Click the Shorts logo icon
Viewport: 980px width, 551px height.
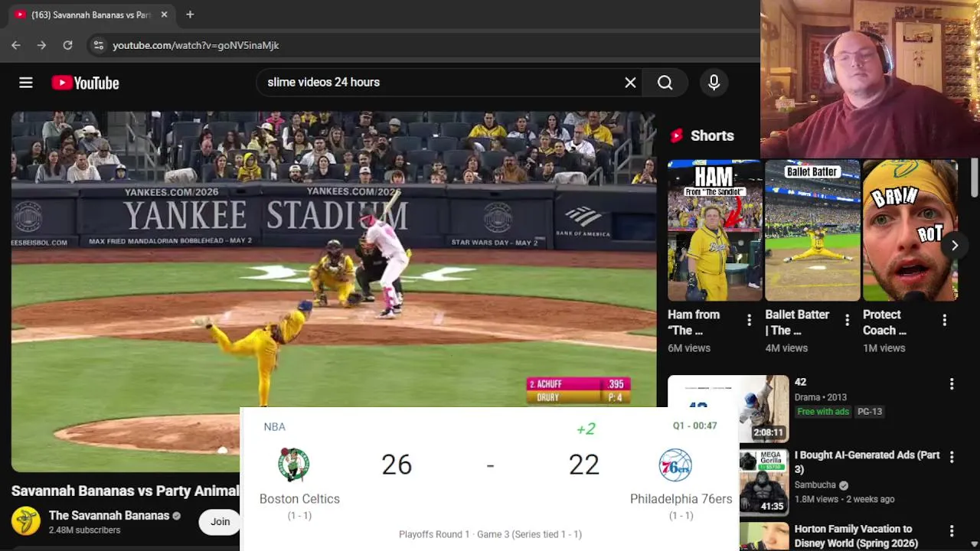point(677,135)
